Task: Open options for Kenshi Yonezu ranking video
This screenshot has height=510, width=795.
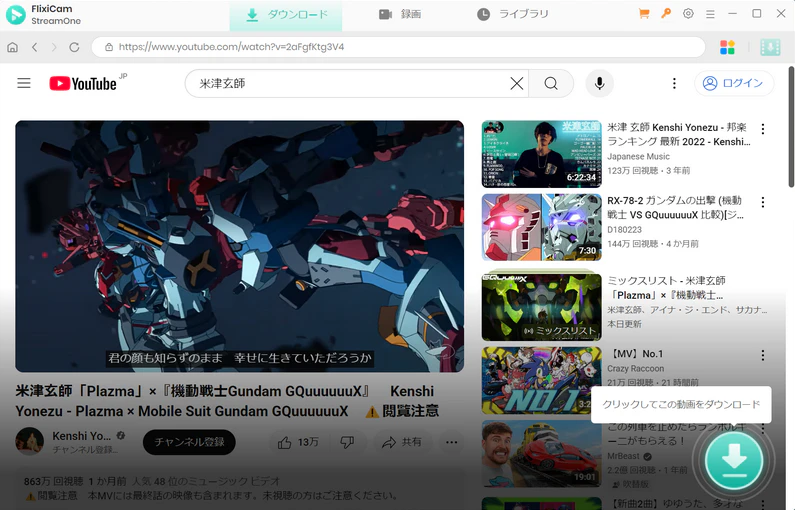Action: [x=763, y=129]
